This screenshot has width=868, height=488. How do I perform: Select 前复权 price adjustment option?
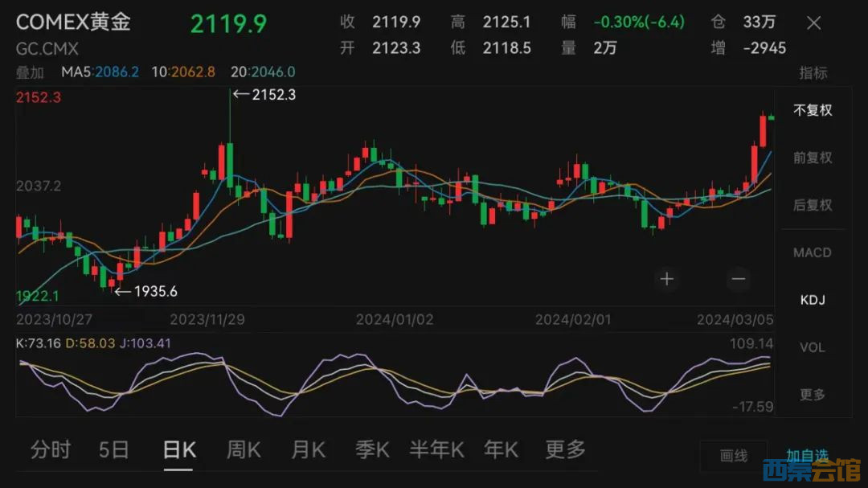(x=813, y=158)
